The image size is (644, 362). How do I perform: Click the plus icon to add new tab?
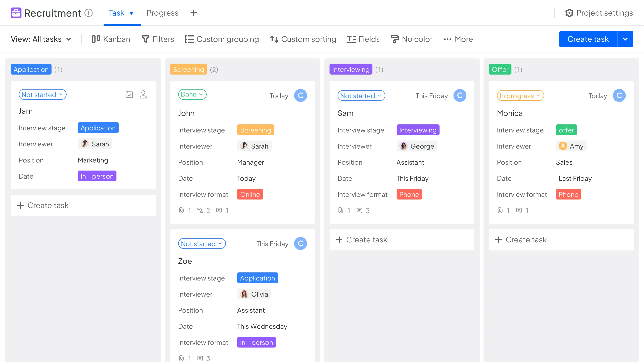pos(194,13)
